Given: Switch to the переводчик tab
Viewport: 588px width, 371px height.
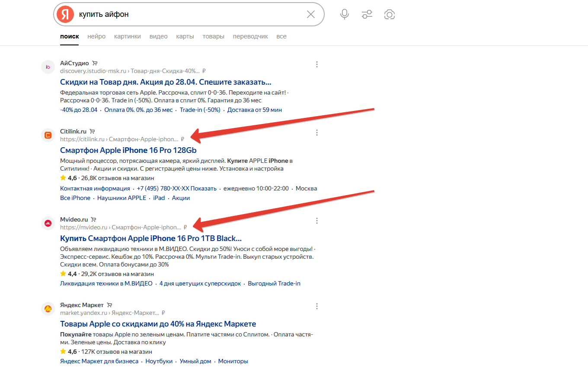Looking at the screenshot, I should (250, 36).
